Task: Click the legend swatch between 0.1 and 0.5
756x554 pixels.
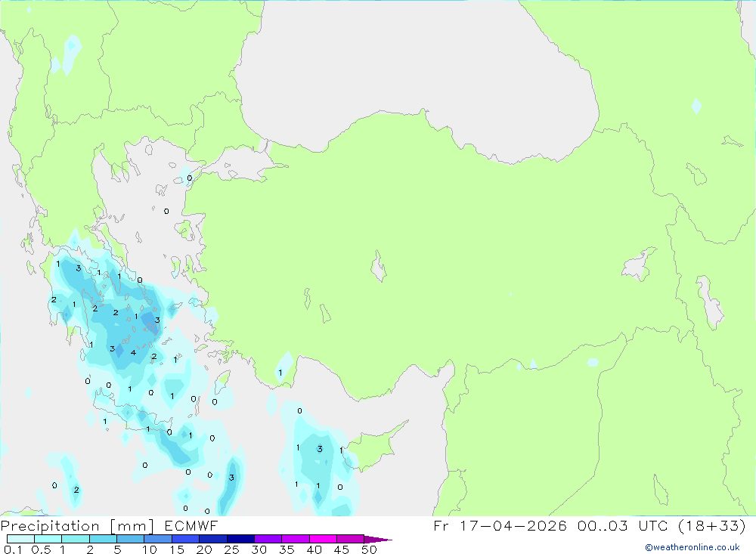Action: [20, 539]
